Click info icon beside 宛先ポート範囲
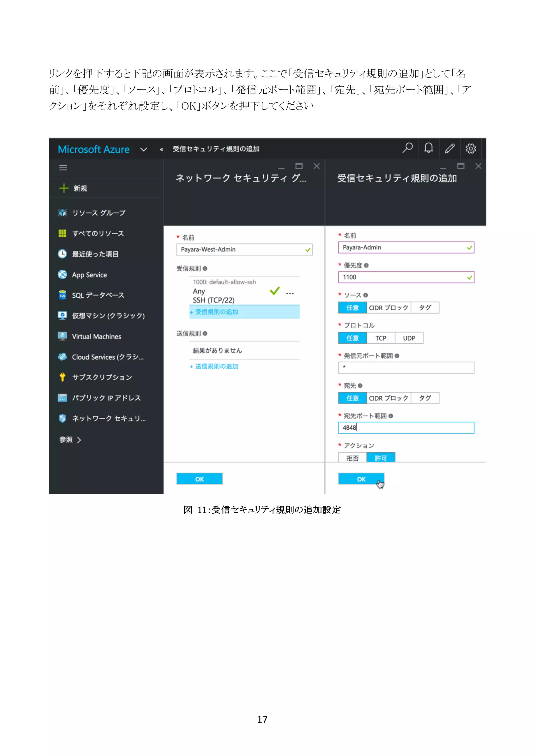This screenshot has height=756, width=534. pyautogui.click(x=391, y=416)
